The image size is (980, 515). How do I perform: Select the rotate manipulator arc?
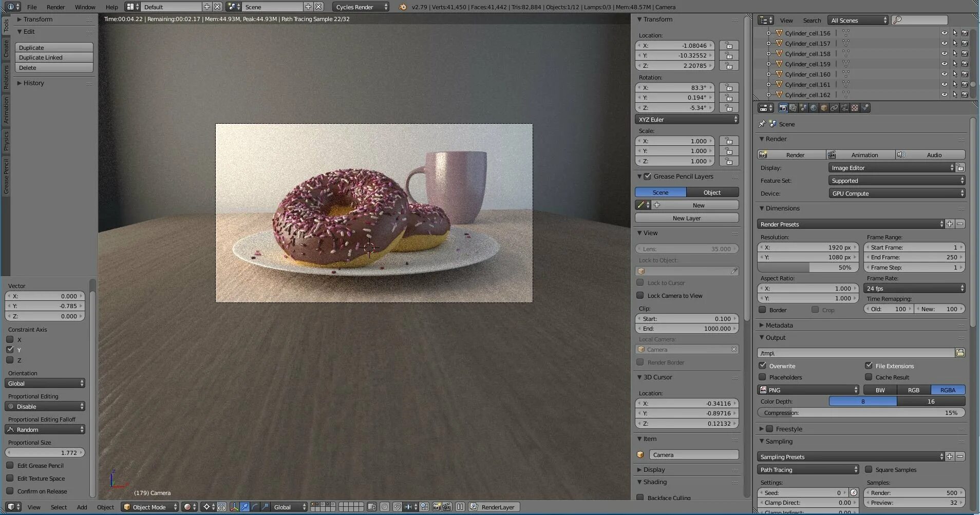coord(255,507)
